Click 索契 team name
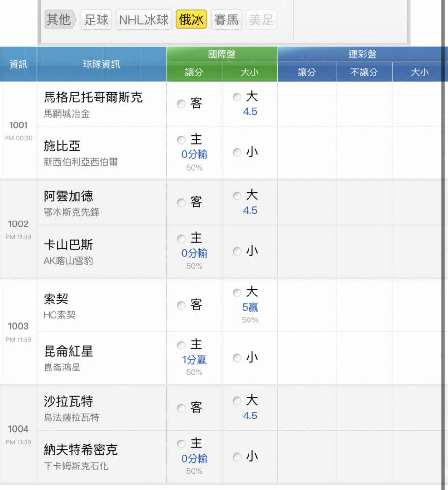 [x=56, y=299]
